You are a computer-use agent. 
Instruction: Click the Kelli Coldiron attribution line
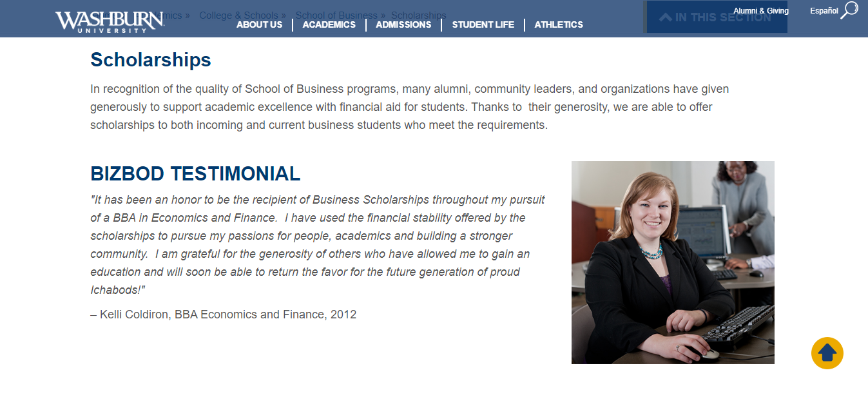pos(223,315)
